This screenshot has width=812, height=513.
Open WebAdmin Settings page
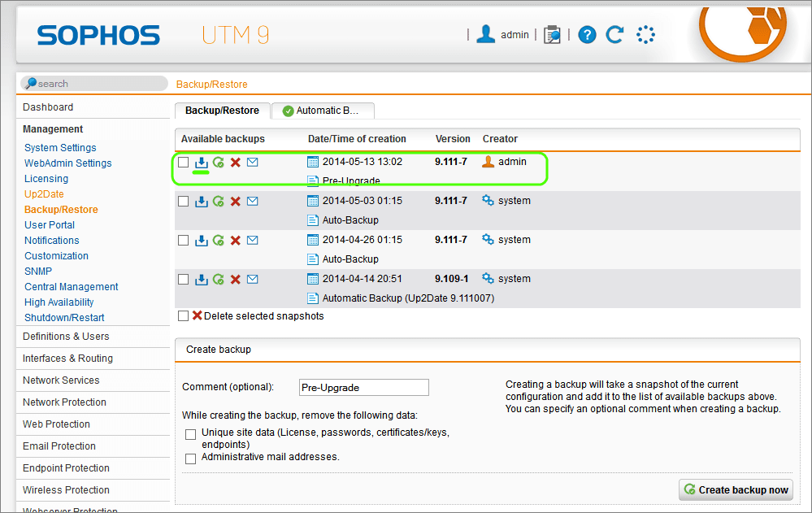click(x=67, y=163)
